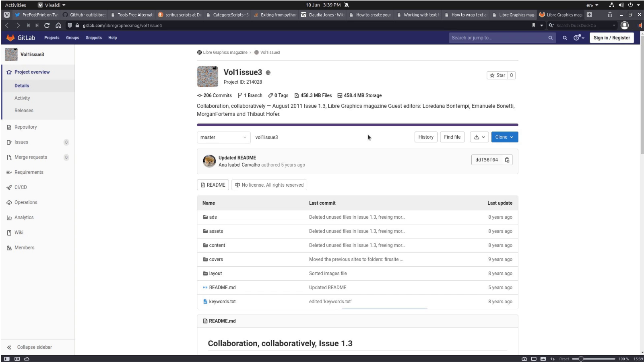Viewport: 644px width, 362px height.
Task: Open the keywords.txt file
Action: 222,302
